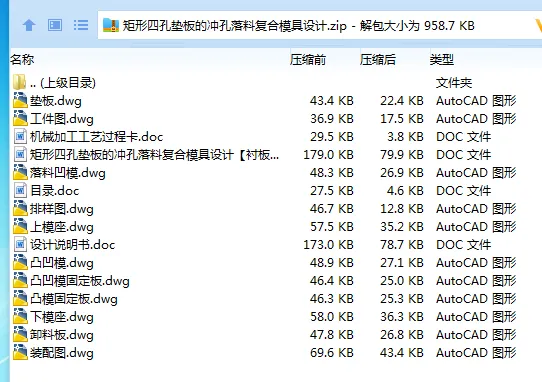
Task: Select the file name 凸模固定板.dwg
Action: point(74,299)
